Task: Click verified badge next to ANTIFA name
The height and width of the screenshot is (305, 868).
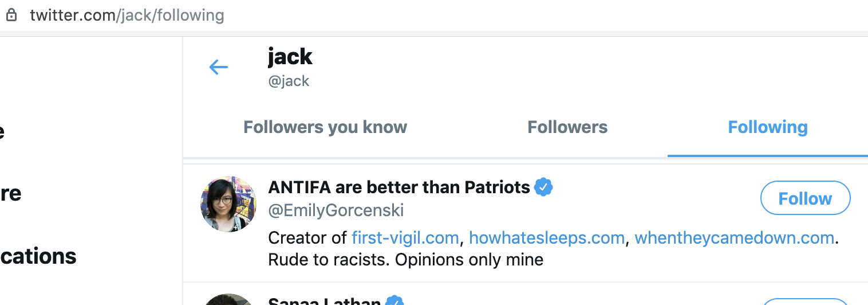Action: tap(543, 187)
